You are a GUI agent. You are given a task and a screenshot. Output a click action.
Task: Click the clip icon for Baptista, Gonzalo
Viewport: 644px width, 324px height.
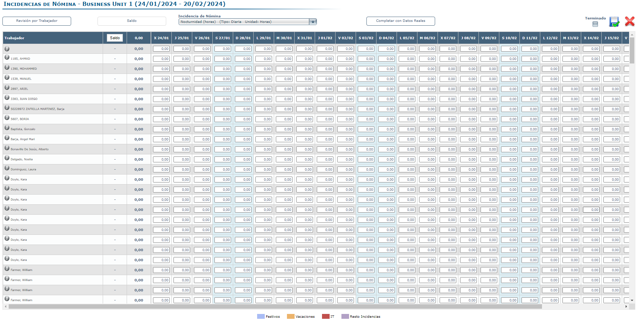7,128
